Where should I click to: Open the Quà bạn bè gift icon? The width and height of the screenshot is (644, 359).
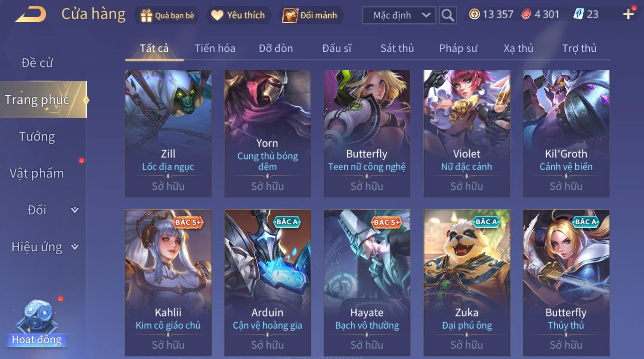click(147, 16)
